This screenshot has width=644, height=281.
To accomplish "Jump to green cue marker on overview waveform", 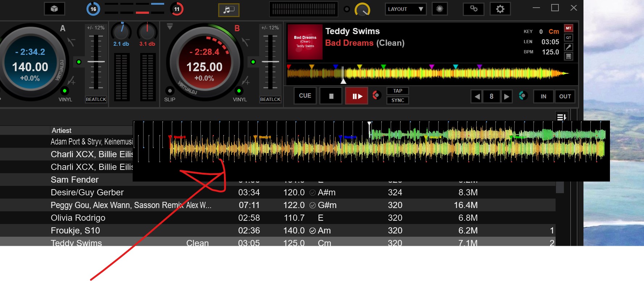I will tap(383, 67).
